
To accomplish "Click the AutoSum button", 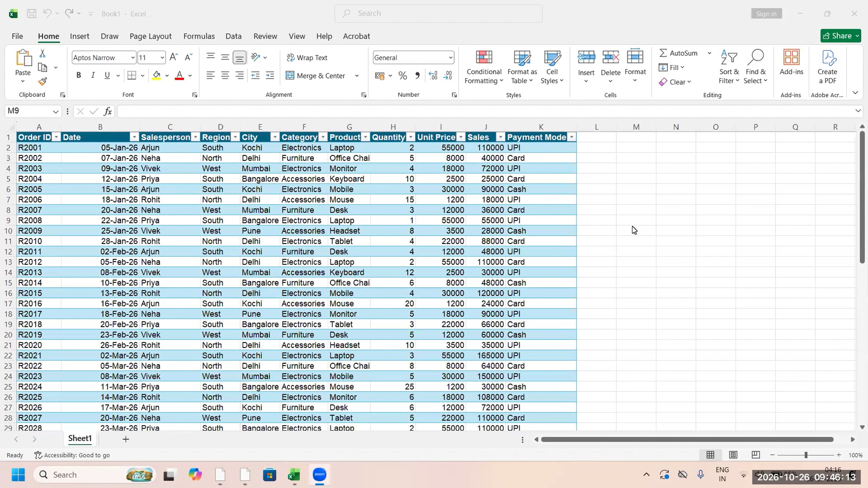I will click(x=678, y=53).
